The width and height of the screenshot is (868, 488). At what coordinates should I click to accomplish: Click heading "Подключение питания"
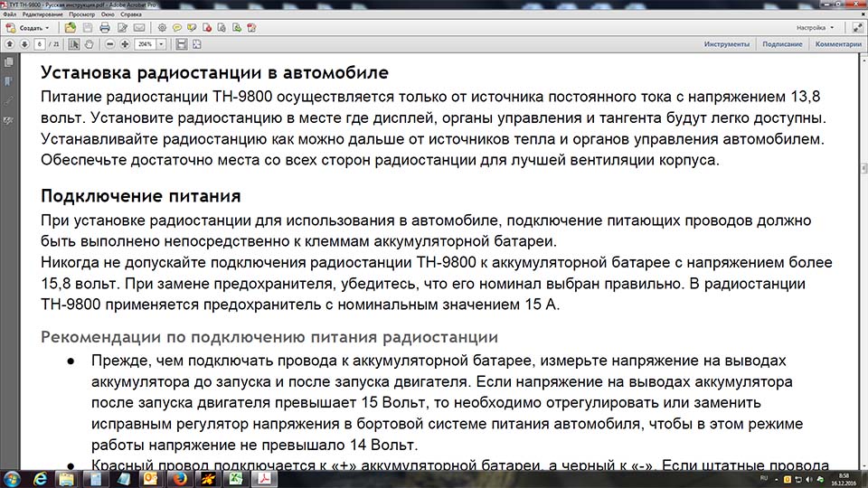click(141, 196)
